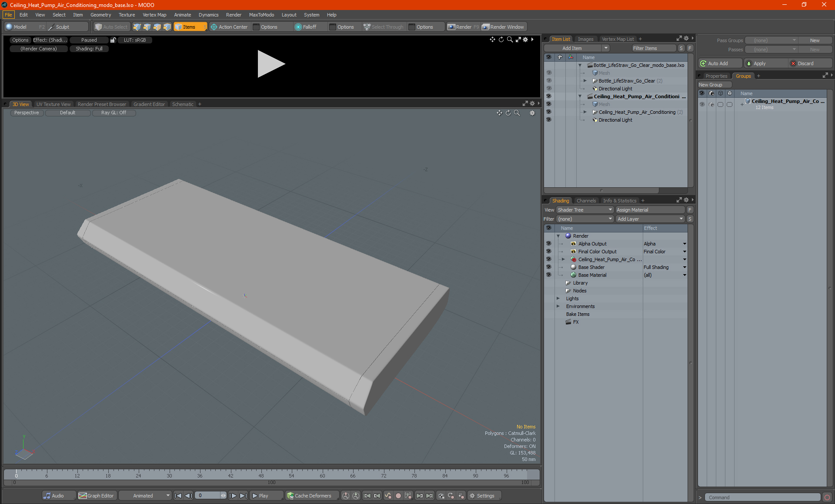This screenshot has height=504, width=835.
Task: Toggle visibility of Final Color Output layer
Action: tap(549, 252)
